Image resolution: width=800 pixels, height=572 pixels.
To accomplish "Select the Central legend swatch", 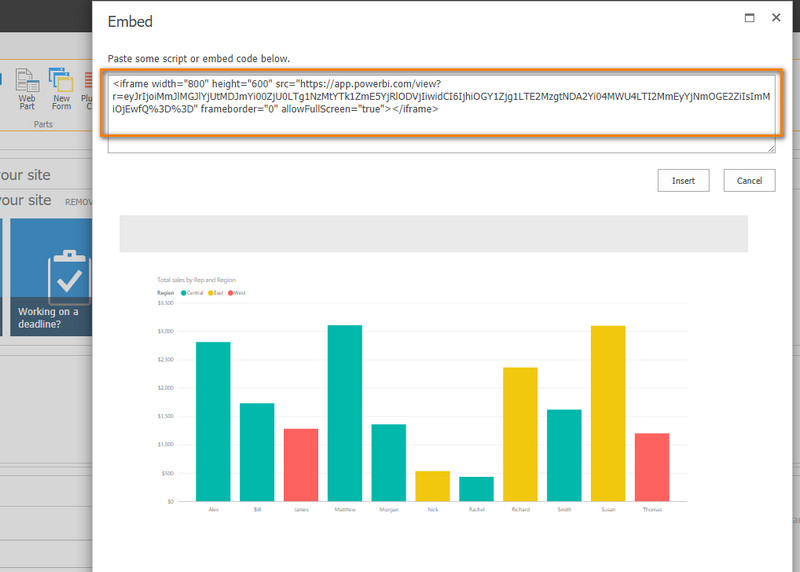I will tap(184, 293).
